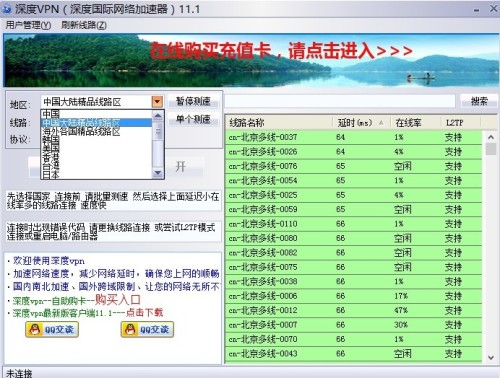Click the 47% online rate cell

tap(401, 310)
